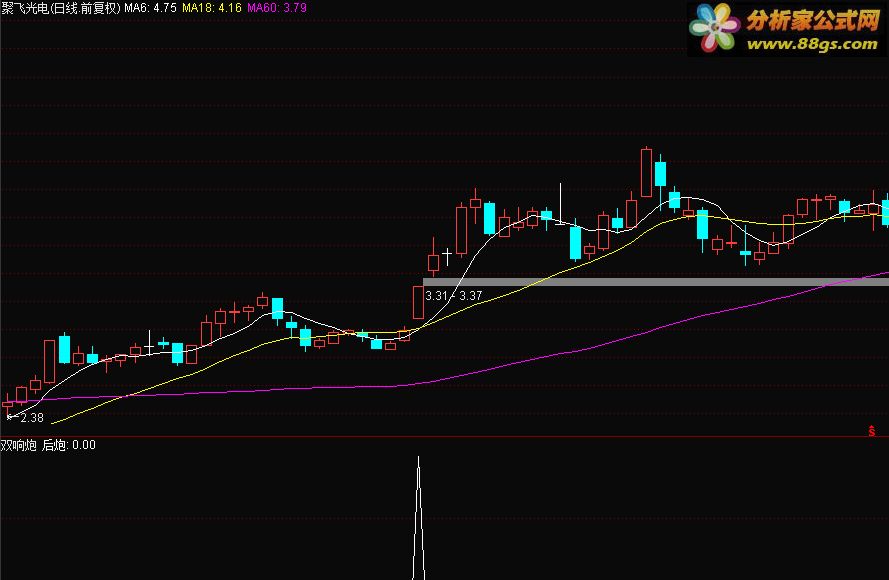The height and width of the screenshot is (580, 889).
Task: Click the red gap-up candle beside the 3.31 label
Action: pyautogui.click(x=418, y=302)
